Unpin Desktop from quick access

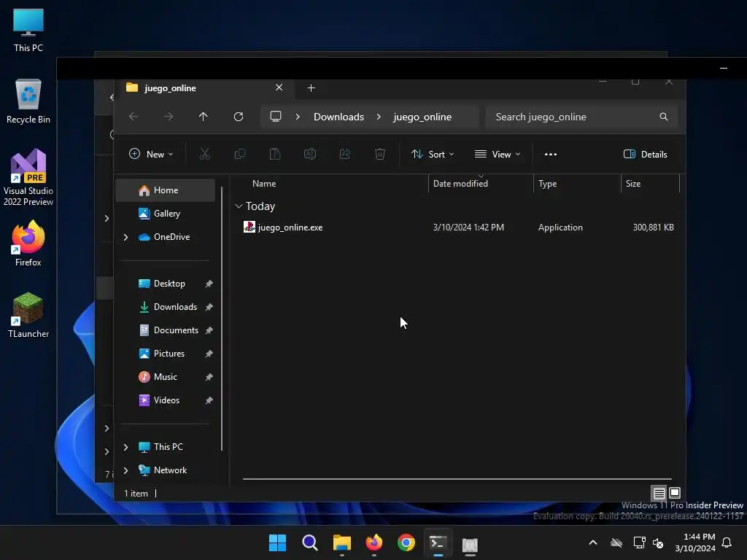209,284
